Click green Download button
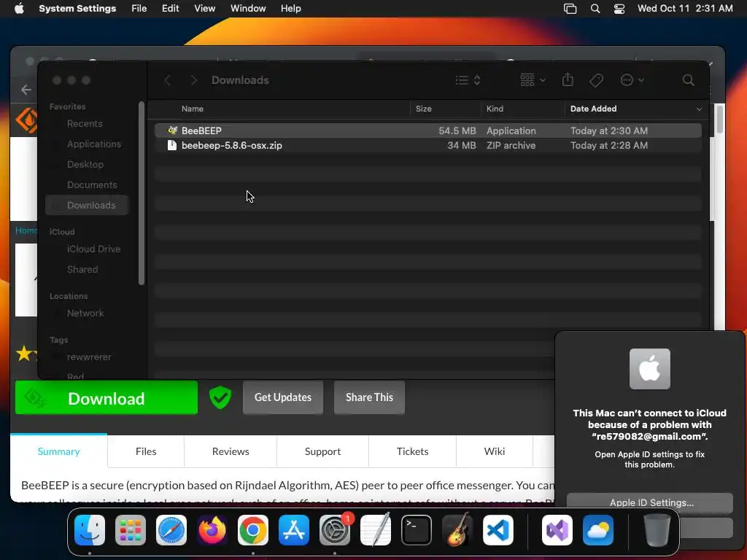The height and width of the screenshot is (560, 747). [107, 397]
